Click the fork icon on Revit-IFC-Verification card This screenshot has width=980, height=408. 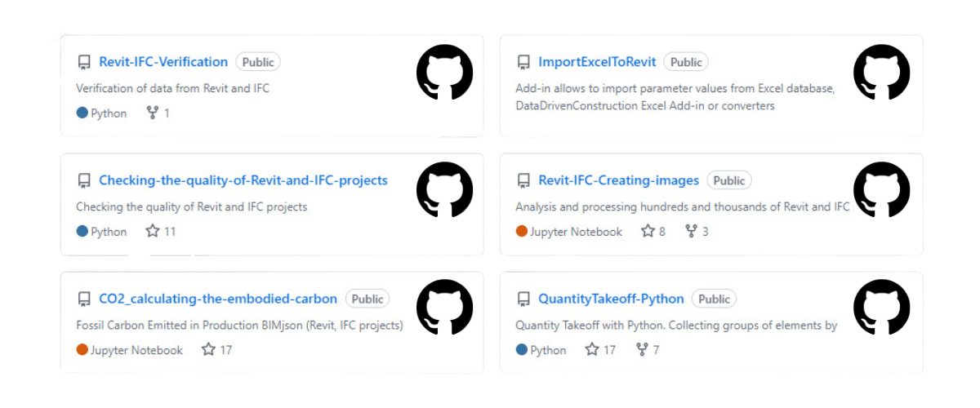pyautogui.click(x=152, y=113)
